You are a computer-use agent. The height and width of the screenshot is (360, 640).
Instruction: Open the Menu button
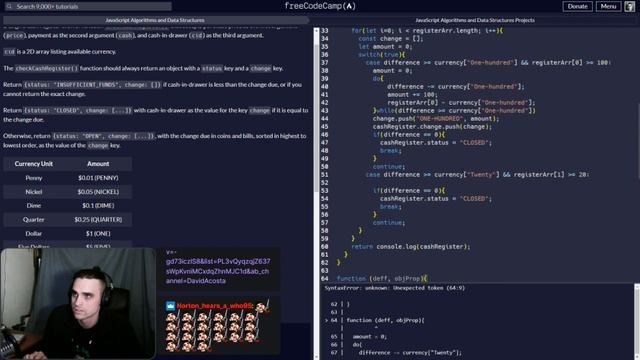click(x=608, y=6)
